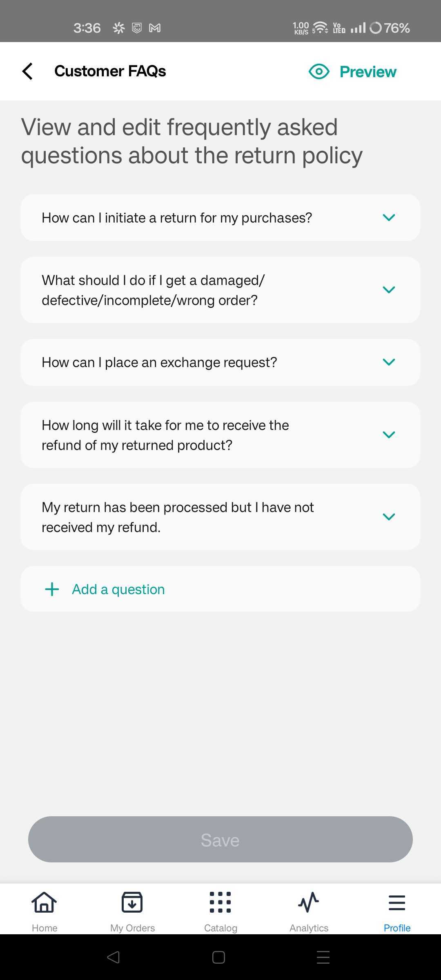
Task: Expand the exchange request question
Action: pos(389,362)
